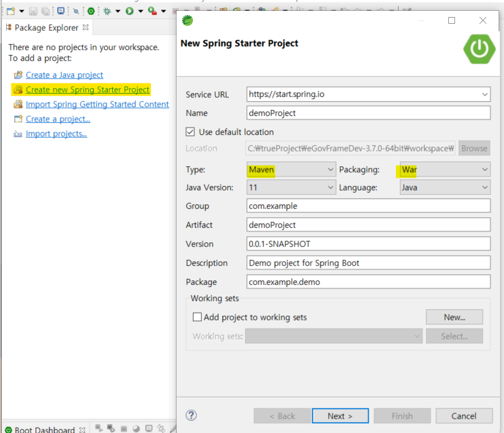504x433 pixels.
Task: Open the Language Java dropdown
Action: tap(445, 187)
